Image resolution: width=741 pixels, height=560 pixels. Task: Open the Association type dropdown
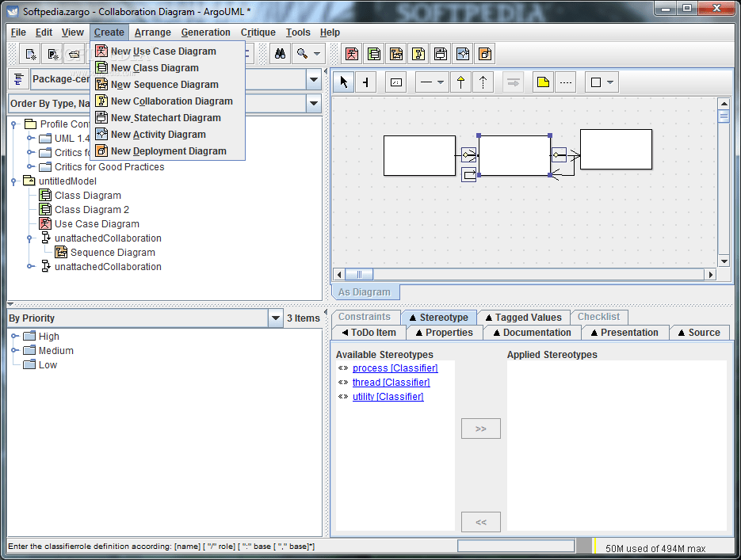(438, 82)
